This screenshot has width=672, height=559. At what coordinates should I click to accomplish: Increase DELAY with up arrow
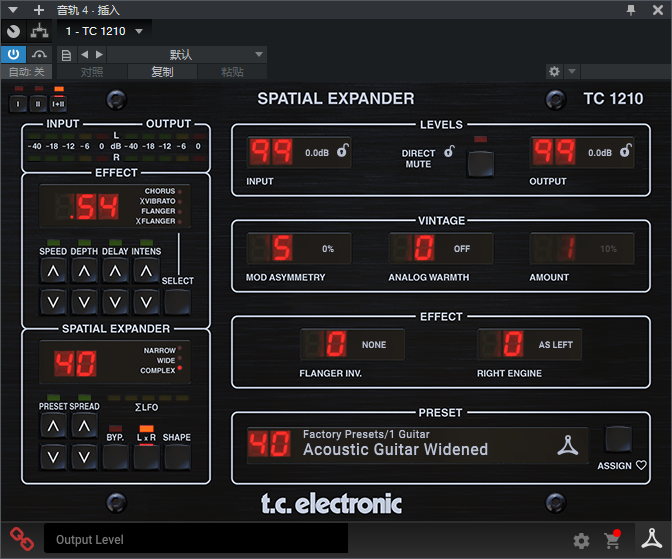[x=115, y=271]
